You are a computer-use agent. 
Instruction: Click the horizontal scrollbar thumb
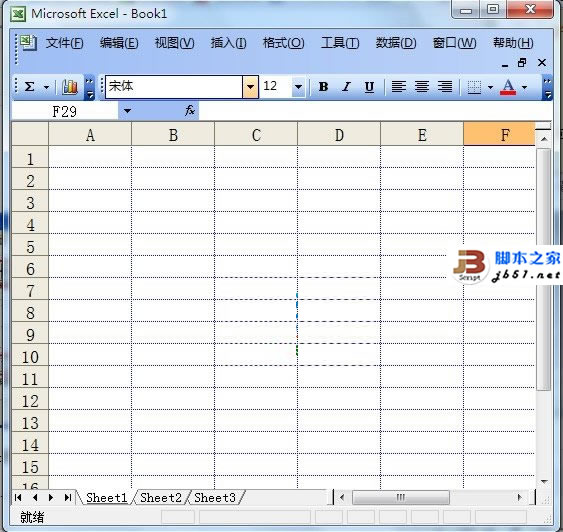[x=400, y=498]
